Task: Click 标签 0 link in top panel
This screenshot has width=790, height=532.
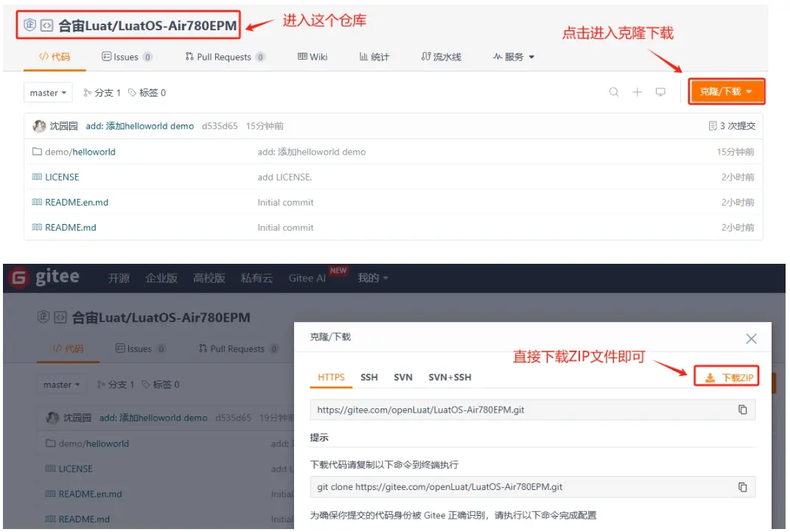Action: [x=147, y=93]
